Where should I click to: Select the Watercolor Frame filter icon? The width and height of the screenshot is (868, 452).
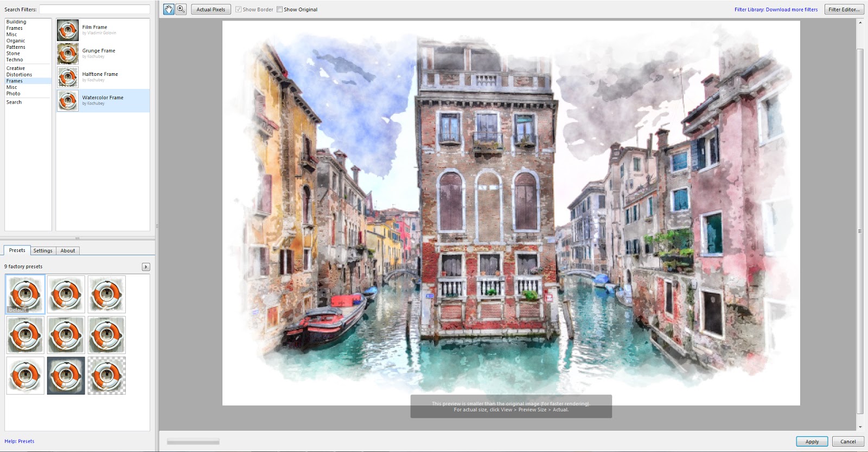(68, 101)
